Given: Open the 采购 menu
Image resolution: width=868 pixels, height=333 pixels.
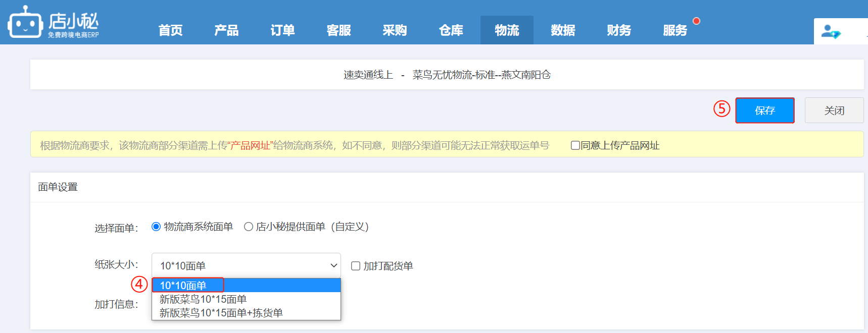Looking at the screenshot, I should (395, 30).
